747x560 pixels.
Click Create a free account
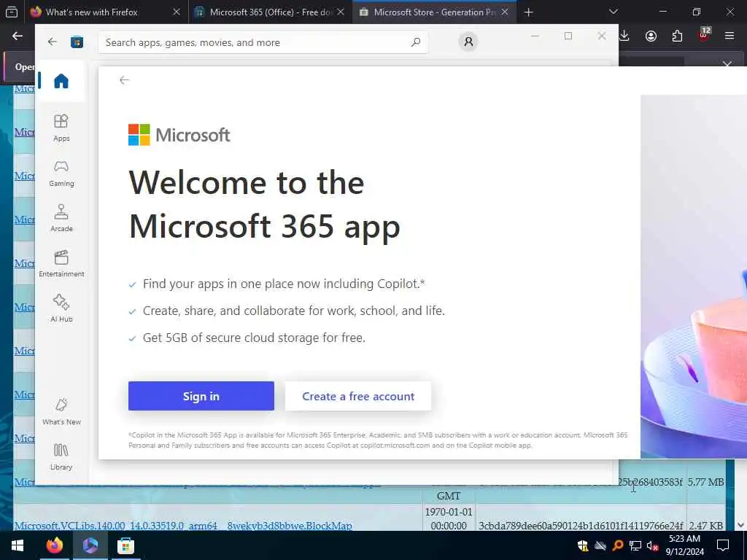click(357, 396)
